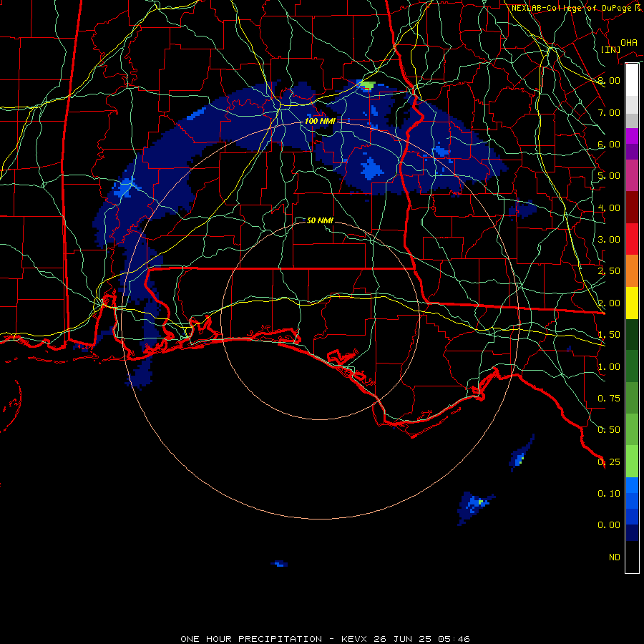
Task: Click the 7.00 legend value
Action: tap(609, 112)
